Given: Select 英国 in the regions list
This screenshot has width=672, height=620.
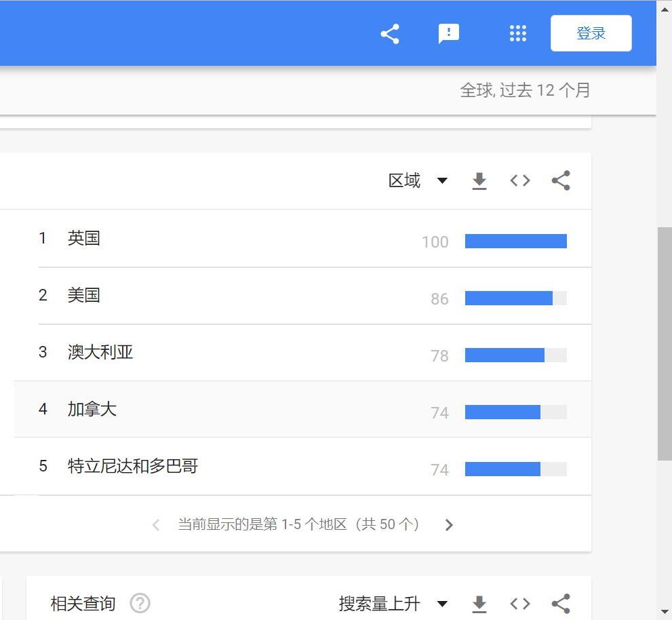Looking at the screenshot, I should (x=83, y=238).
